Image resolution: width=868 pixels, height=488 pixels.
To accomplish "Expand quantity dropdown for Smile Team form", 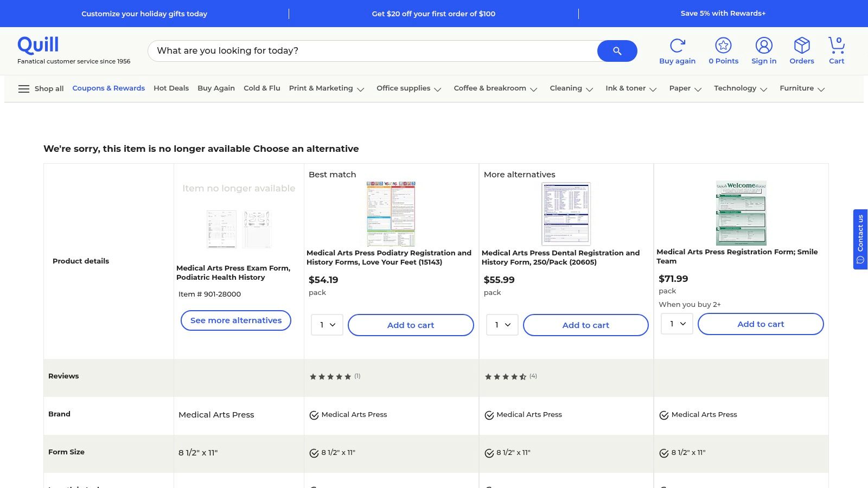I will [677, 324].
